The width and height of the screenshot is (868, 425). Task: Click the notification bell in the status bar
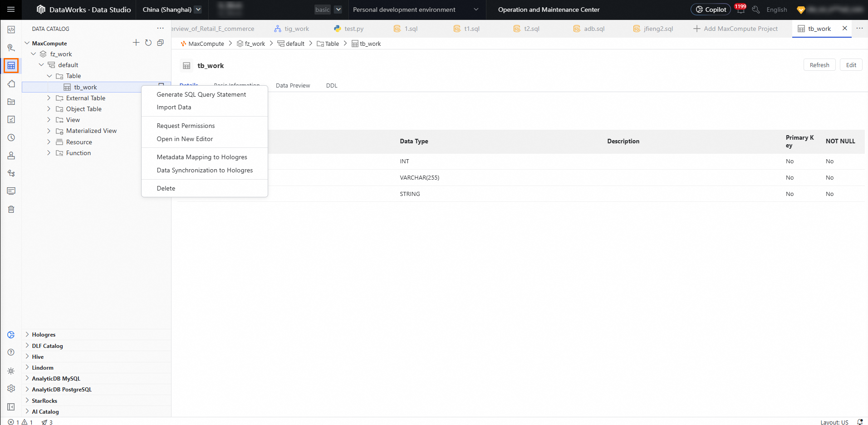coord(860,422)
